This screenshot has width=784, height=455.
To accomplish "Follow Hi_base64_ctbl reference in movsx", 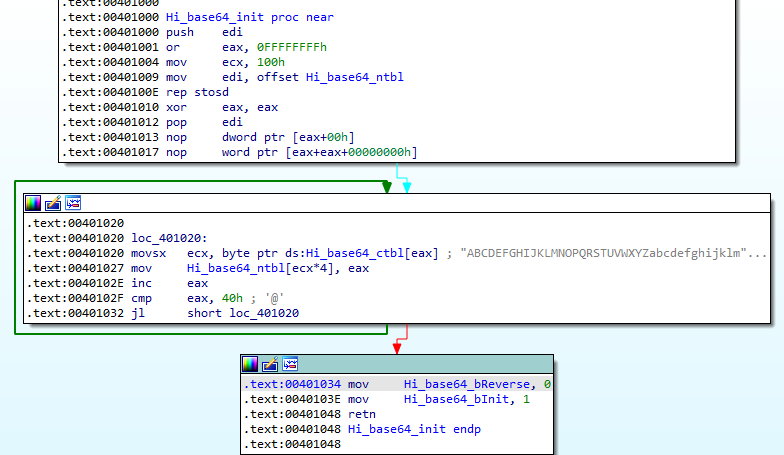I will tap(354, 253).
